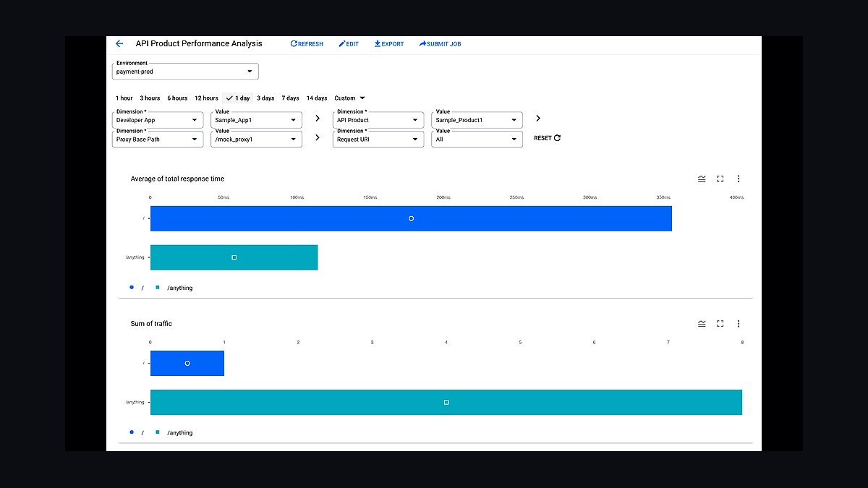Screen dimensions: 868x488
Task: Click chevron after Sample_App1 value
Action: (x=318, y=119)
